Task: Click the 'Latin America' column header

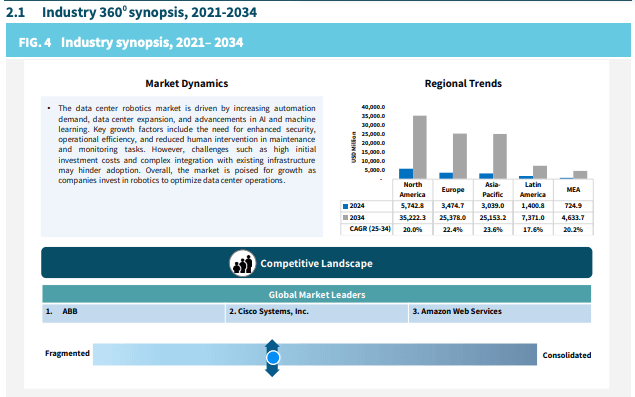Action: coord(533,190)
